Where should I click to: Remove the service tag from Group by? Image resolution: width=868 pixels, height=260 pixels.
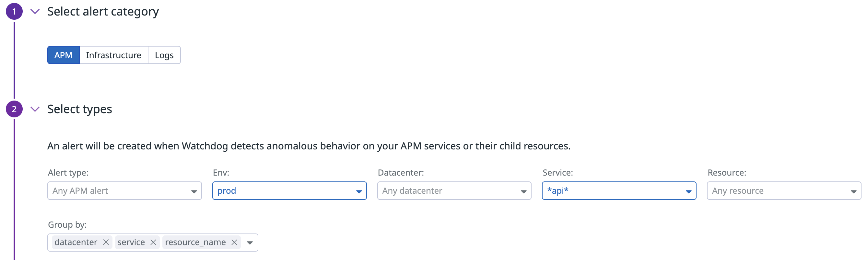point(153,242)
